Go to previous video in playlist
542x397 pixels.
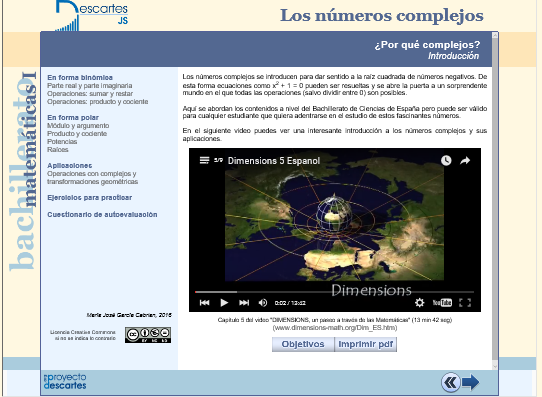point(204,303)
